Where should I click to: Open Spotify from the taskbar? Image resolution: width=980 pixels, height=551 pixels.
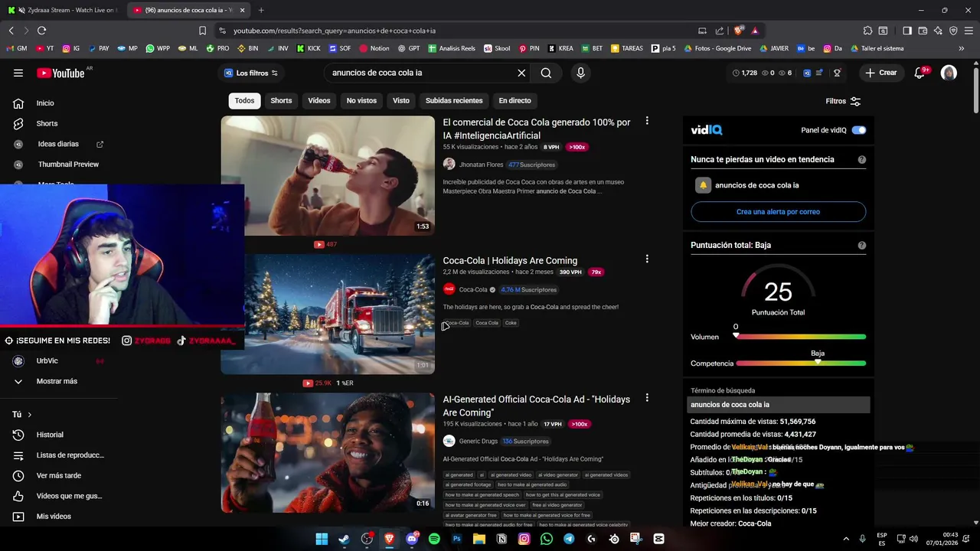click(434, 539)
